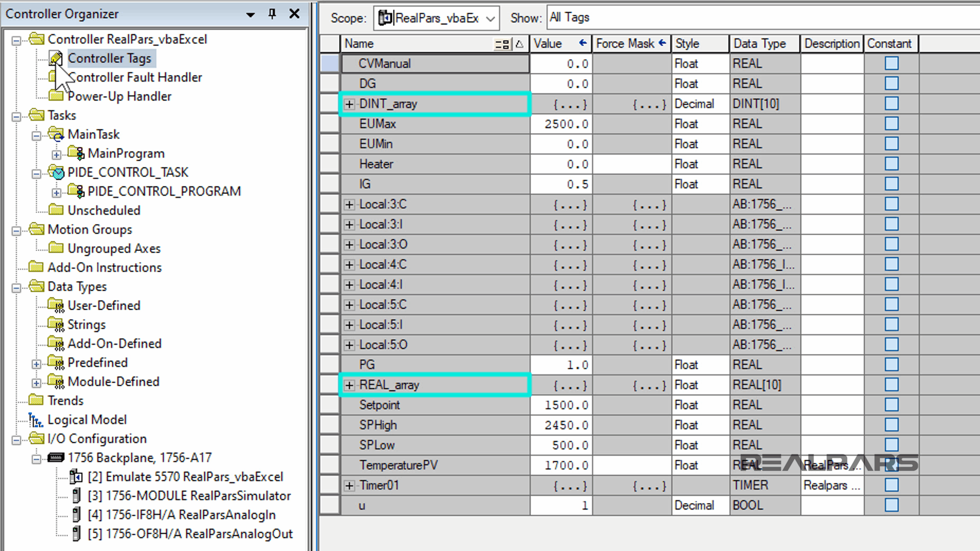Viewport: 980px width, 551px height.
Task: Check the Constant box for Setpoint
Action: (x=891, y=405)
